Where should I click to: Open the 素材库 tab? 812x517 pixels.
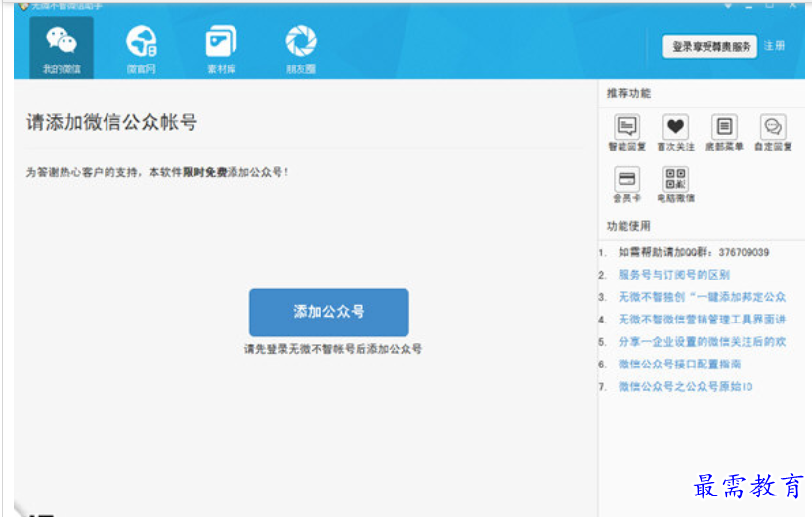[221, 48]
